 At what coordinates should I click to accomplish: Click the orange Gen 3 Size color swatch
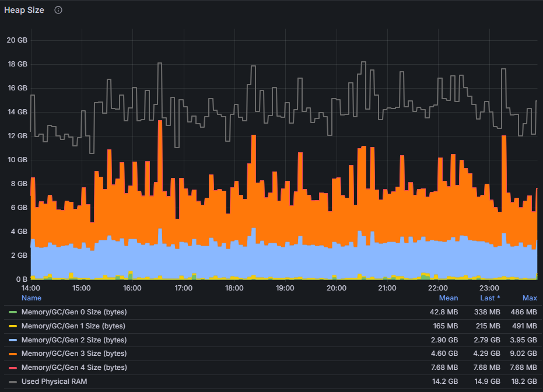click(13, 354)
